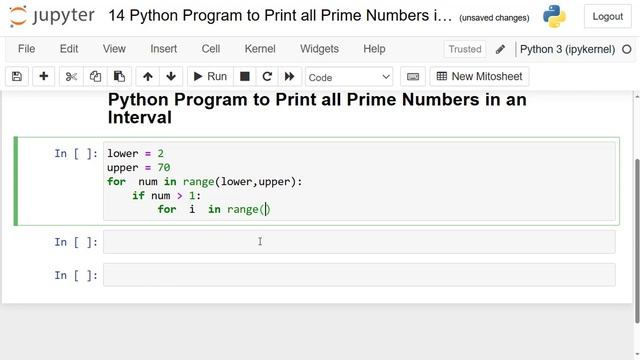
Task: Copy selected cells icon
Action: pyautogui.click(x=95, y=76)
